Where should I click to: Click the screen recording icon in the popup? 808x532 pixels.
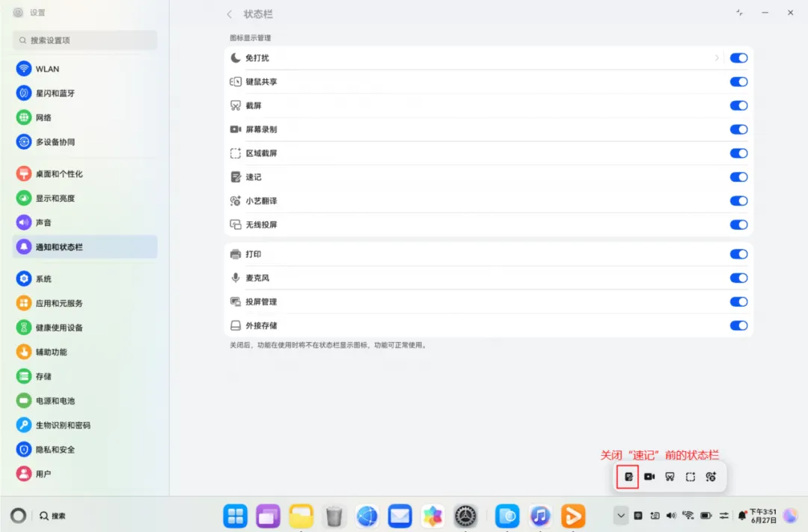click(x=649, y=477)
